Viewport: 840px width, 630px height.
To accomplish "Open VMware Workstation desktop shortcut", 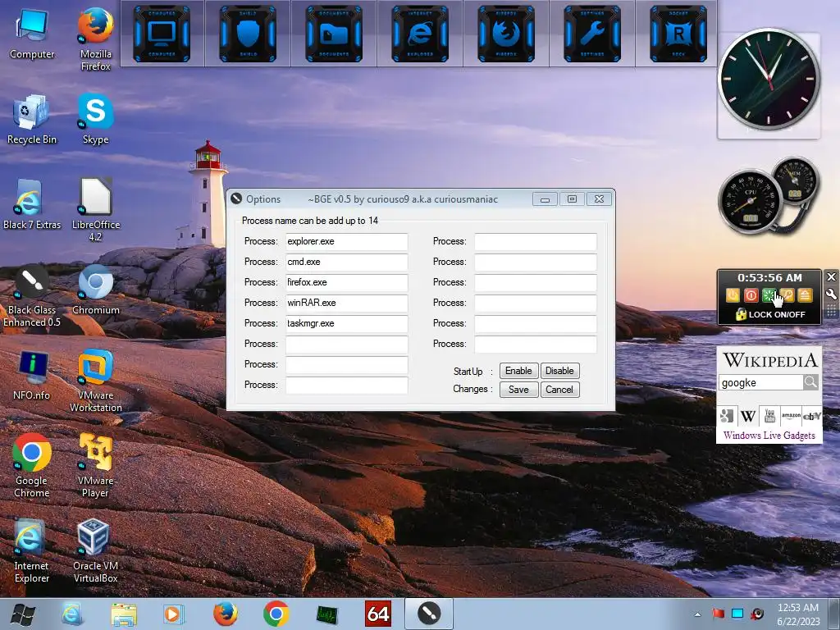I will 95,381.
